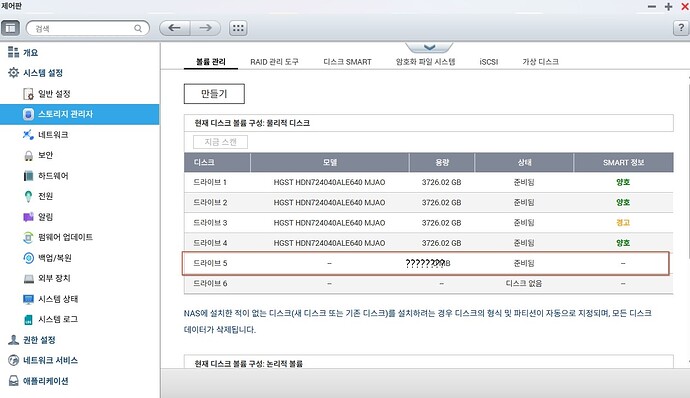Go forward with the right arrow
690x398 pixels.
[206, 28]
